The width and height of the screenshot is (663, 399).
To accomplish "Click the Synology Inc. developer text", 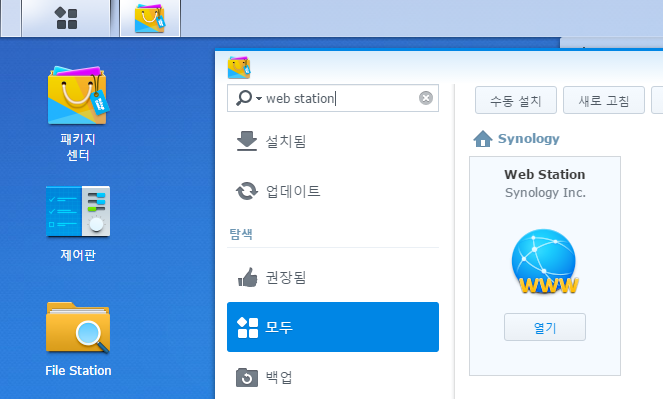I will point(545,193).
